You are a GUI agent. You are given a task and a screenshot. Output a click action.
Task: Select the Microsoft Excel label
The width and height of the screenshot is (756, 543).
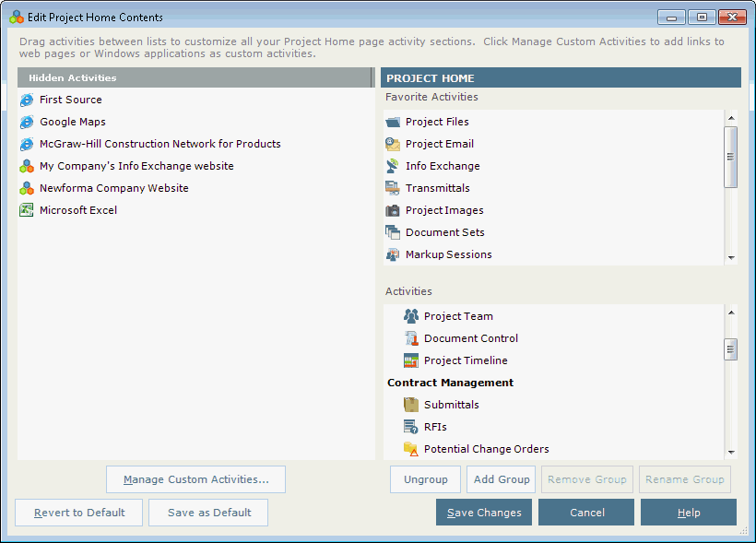78,210
